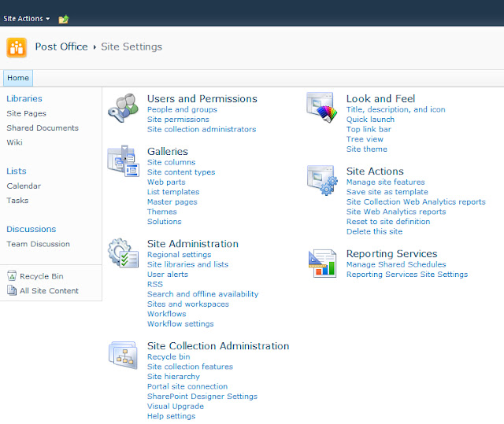The height and width of the screenshot is (424, 504).
Task: Click the Look and Feel icon
Action: 321,107
